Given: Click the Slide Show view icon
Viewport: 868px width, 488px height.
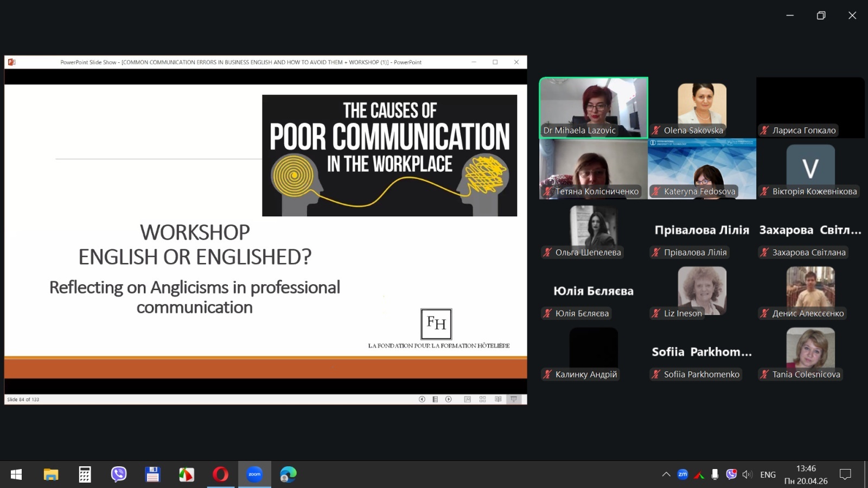Looking at the screenshot, I should [514, 399].
